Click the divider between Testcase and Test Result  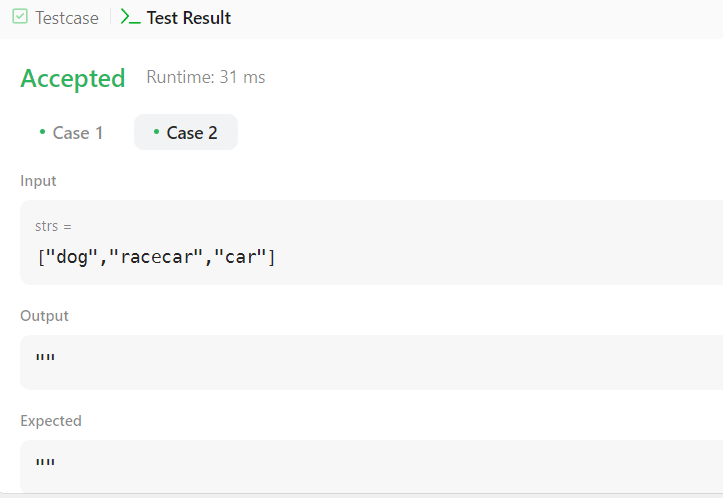(110, 17)
